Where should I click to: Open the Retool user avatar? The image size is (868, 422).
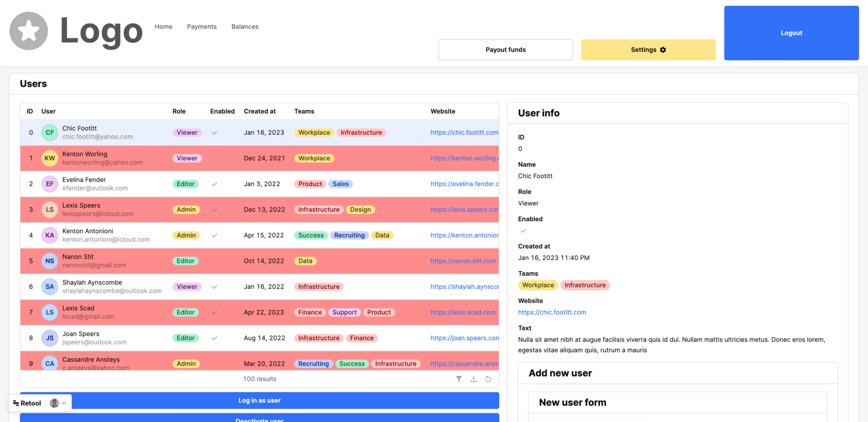(54, 403)
